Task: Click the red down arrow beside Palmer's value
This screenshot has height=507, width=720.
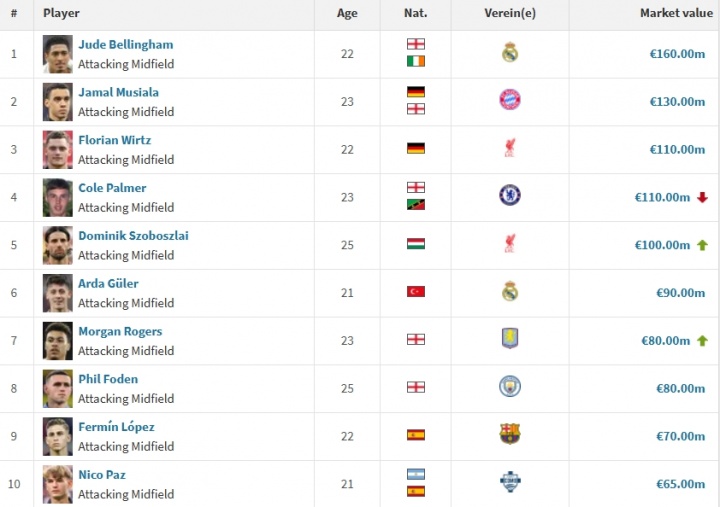Action: pyautogui.click(x=701, y=197)
